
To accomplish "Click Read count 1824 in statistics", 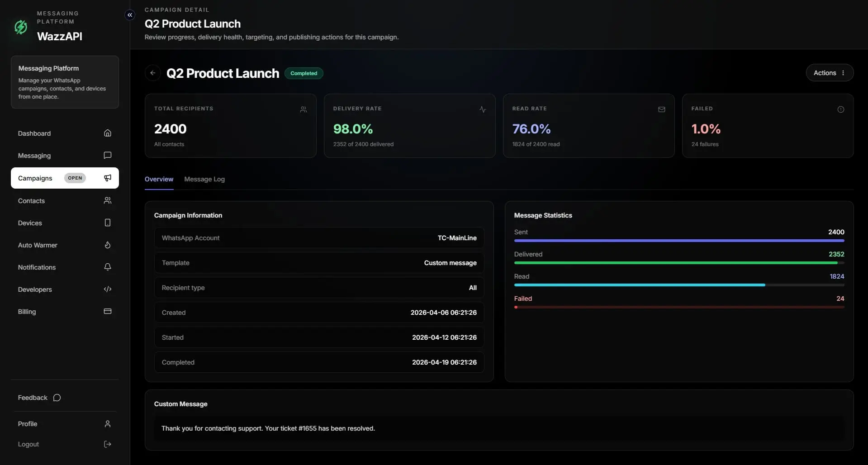I will [x=837, y=276].
